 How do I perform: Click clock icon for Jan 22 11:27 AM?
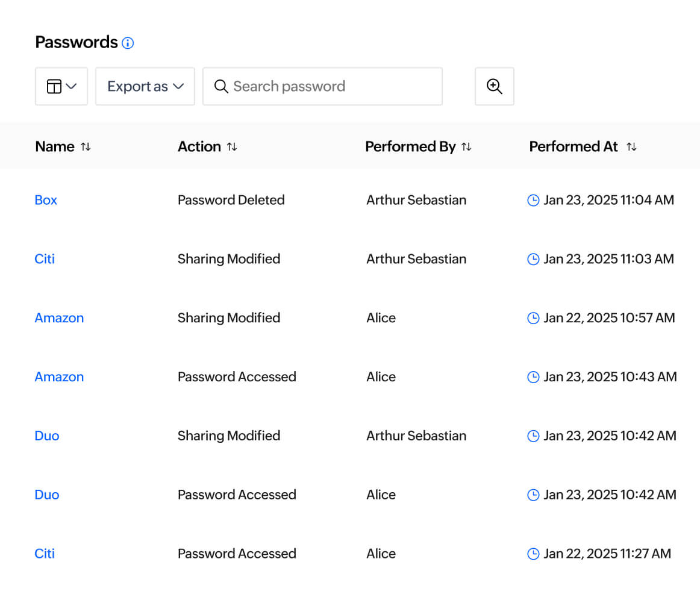533,554
